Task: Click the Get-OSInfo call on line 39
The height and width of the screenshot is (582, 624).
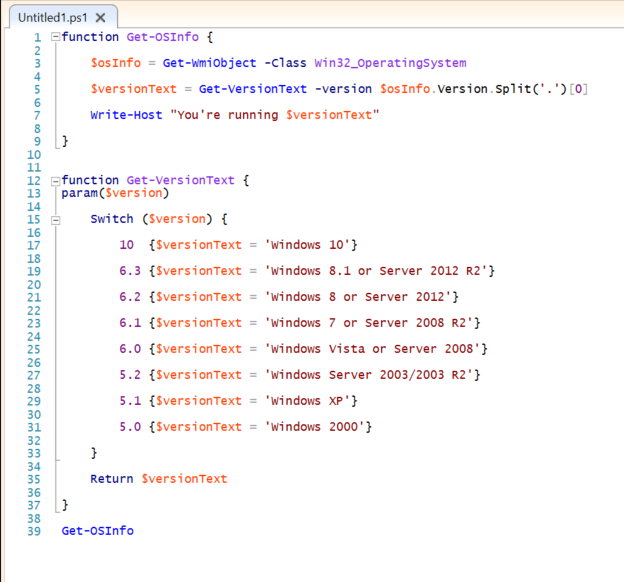Action: coord(97,531)
